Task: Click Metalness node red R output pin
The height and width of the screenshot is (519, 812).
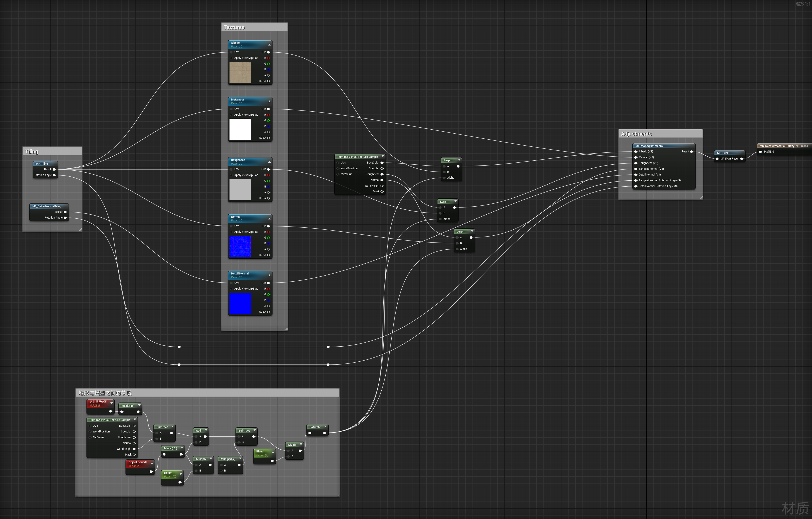Action: 269,115
